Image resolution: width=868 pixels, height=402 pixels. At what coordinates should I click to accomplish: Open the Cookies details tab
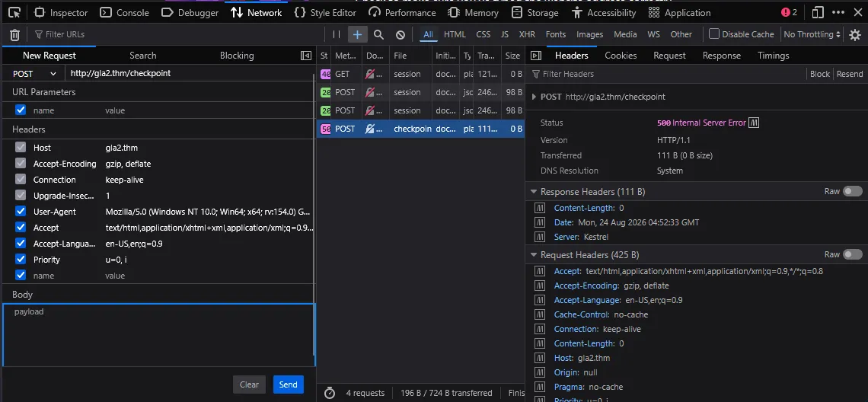pos(621,56)
